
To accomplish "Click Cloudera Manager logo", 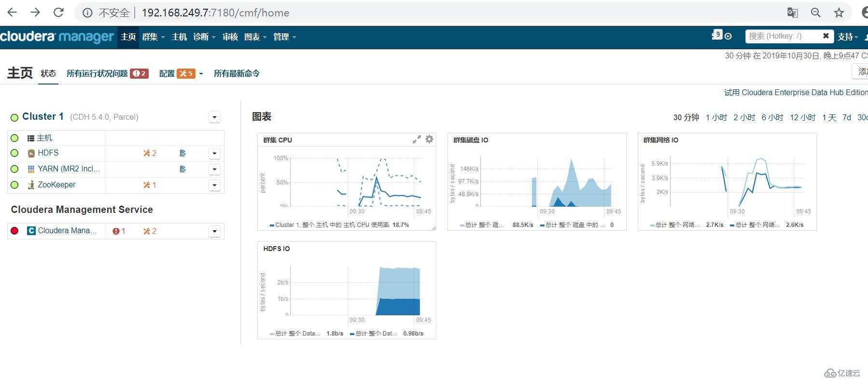I will tap(57, 37).
